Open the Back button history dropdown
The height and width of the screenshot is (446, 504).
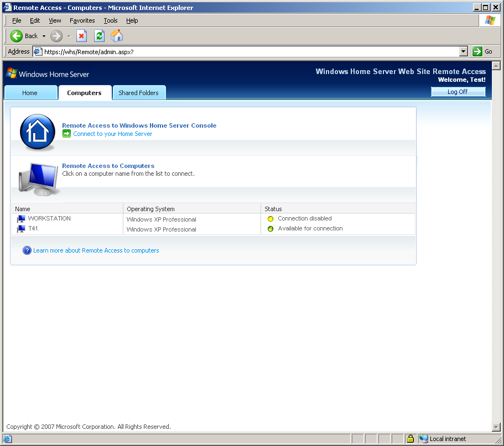(44, 36)
